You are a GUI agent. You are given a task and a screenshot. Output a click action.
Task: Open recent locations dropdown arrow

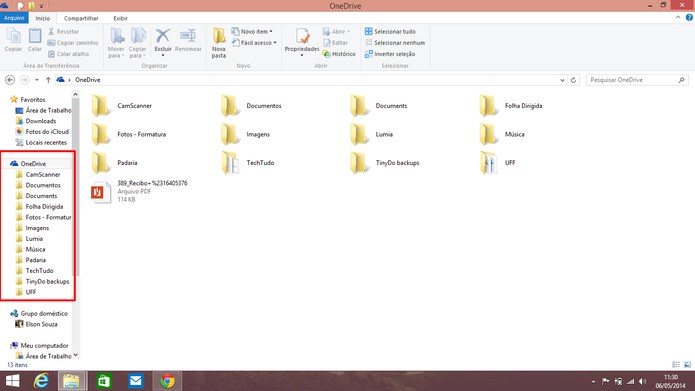tap(37, 80)
